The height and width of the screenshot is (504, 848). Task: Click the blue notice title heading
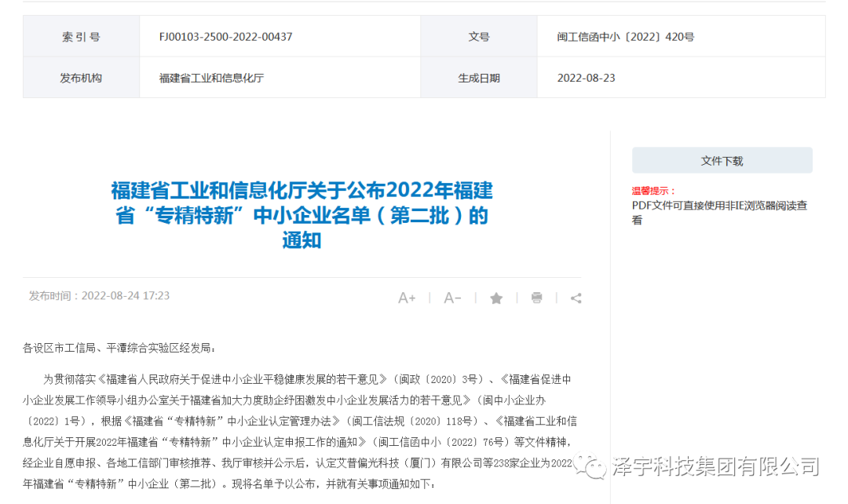[302, 214]
